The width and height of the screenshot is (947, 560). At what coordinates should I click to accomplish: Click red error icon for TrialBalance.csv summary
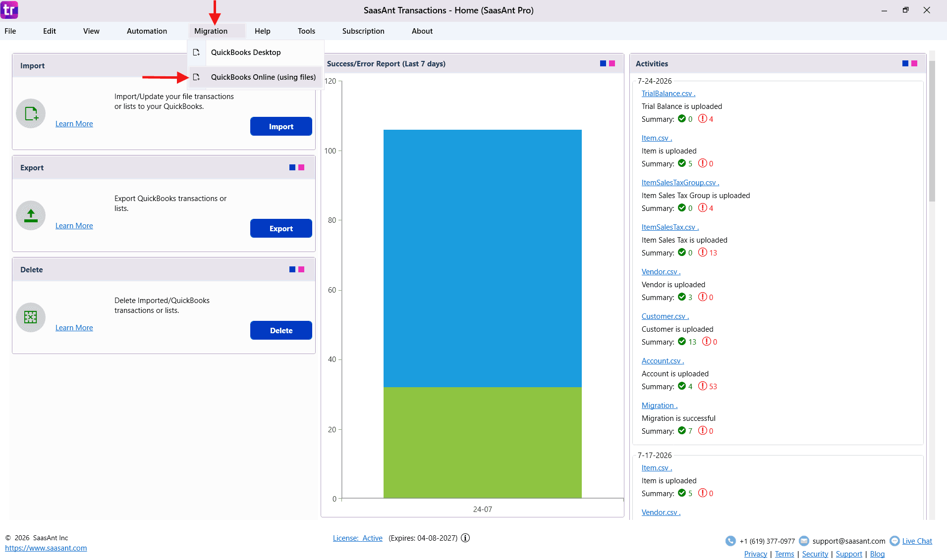[703, 119]
